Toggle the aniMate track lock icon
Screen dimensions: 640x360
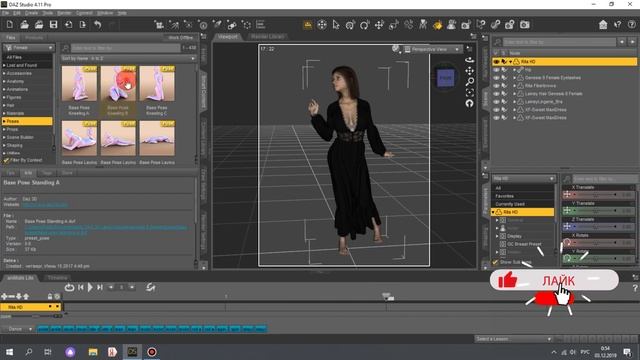coord(50,296)
